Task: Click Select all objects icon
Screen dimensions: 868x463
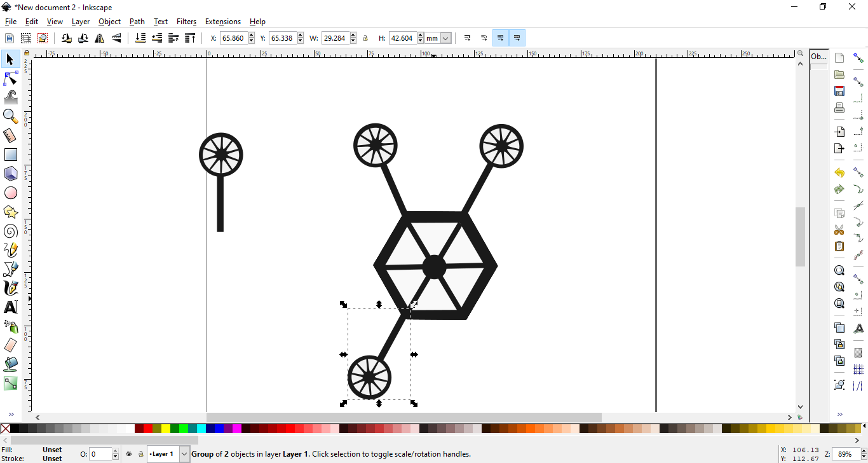Action: tap(10, 38)
